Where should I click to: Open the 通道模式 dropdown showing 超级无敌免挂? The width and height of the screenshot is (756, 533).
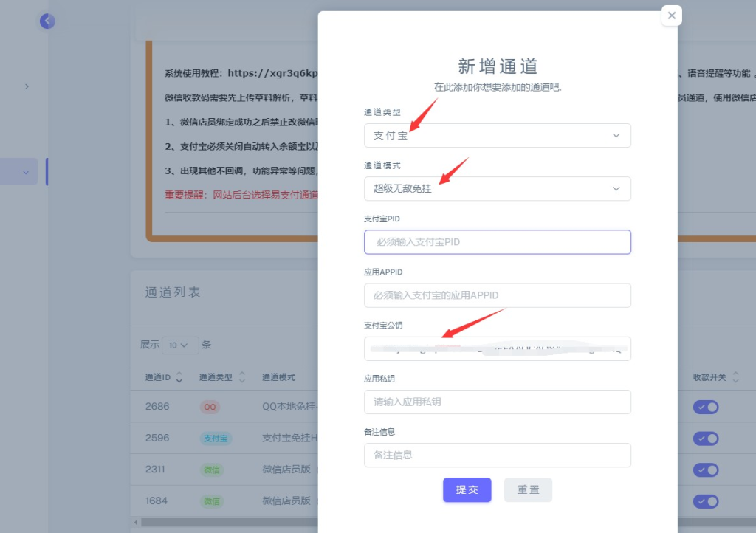pyautogui.click(x=497, y=188)
